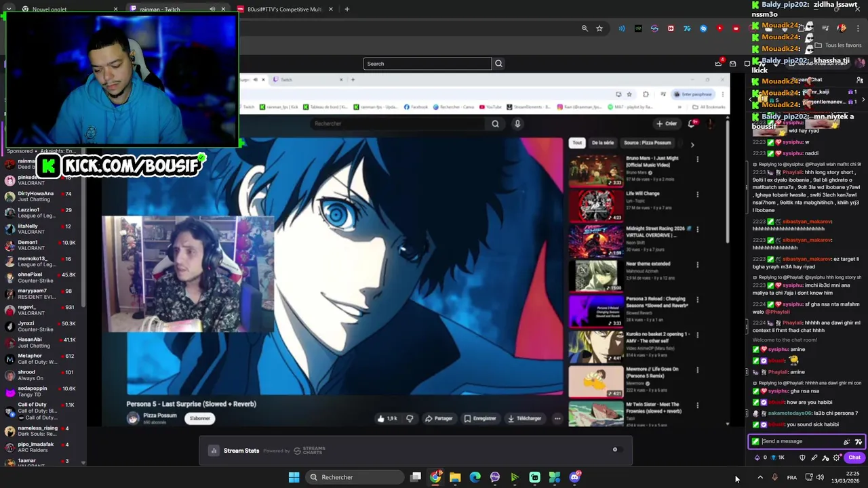Open the Prime loot crown icon
868x488 pixels.
click(x=718, y=64)
